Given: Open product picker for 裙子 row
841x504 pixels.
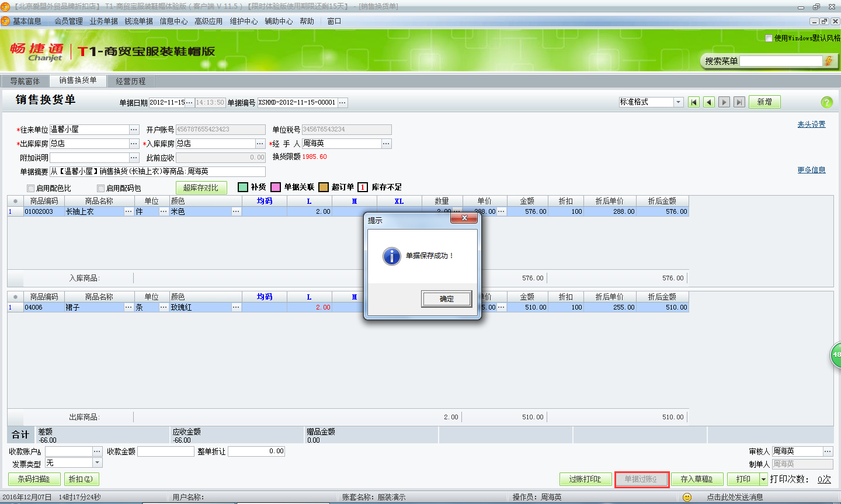Looking at the screenshot, I should (x=128, y=307).
